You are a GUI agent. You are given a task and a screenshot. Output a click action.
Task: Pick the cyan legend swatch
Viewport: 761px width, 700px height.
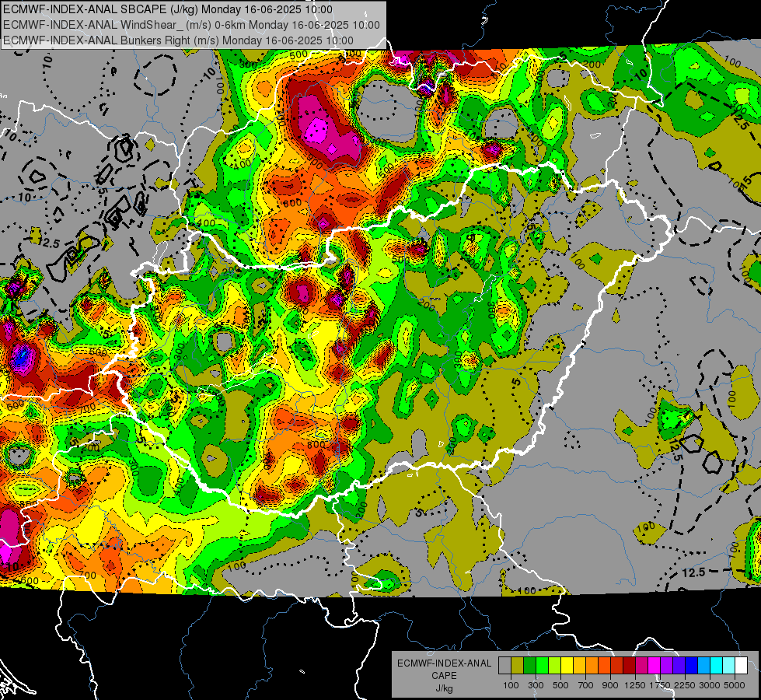(x=717, y=666)
